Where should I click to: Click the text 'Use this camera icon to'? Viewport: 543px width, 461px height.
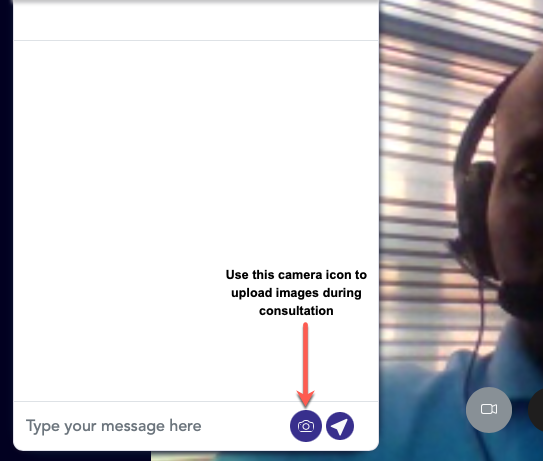tap(296, 275)
